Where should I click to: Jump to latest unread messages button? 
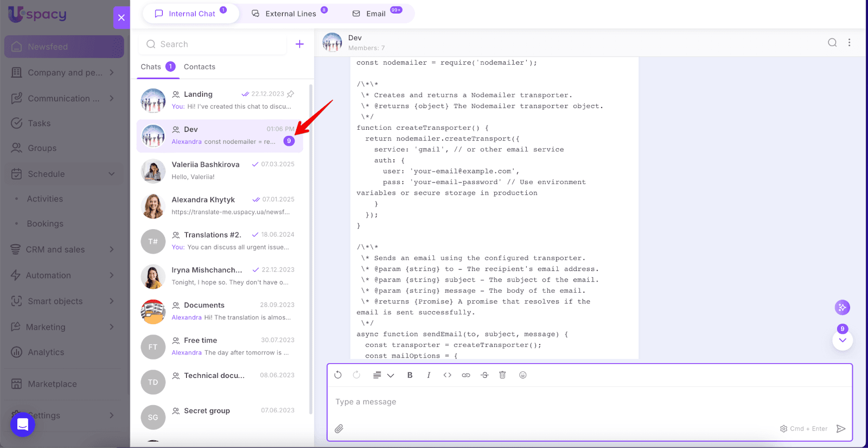(x=843, y=340)
